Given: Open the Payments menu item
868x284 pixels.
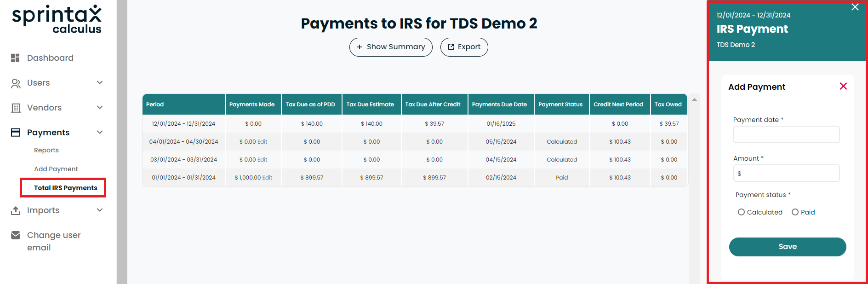Looking at the screenshot, I should (48, 133).
